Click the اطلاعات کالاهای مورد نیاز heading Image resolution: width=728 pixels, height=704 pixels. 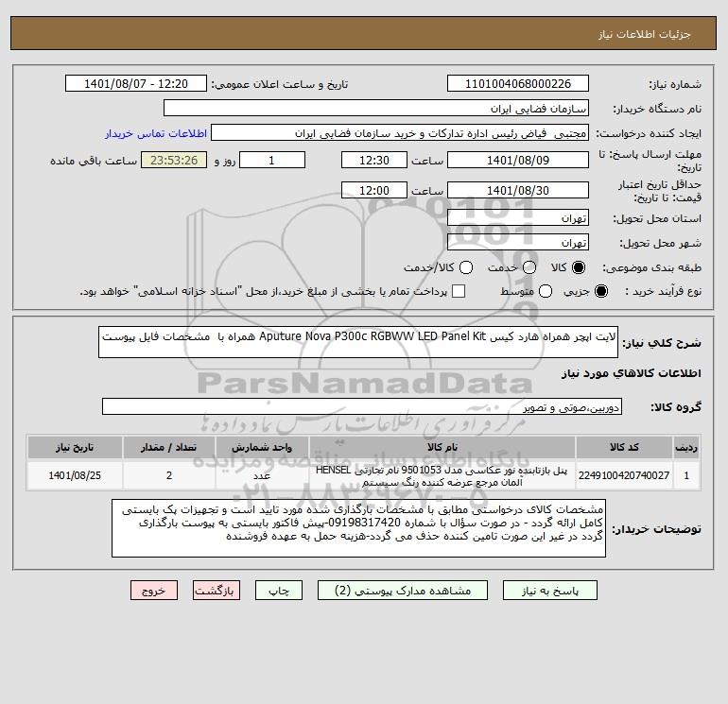click(x=632, y=373)
